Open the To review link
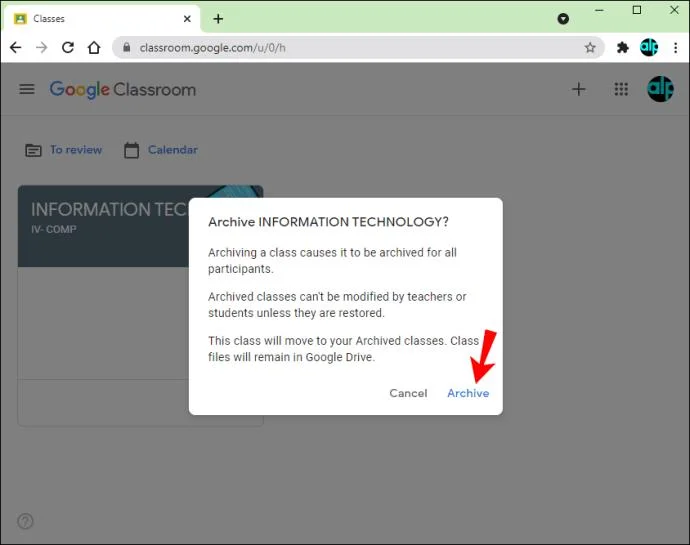The width and height of the screenshot is (690, 545). 76,150
